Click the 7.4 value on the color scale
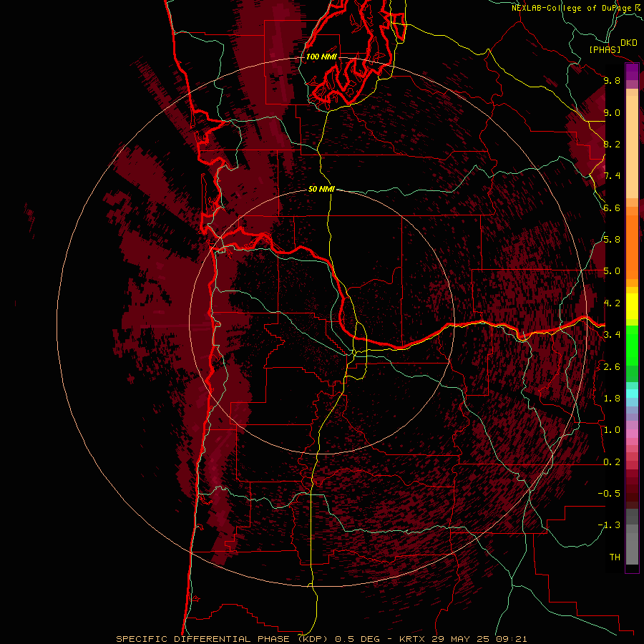This screenshot has height=644, width=644. 612,176
